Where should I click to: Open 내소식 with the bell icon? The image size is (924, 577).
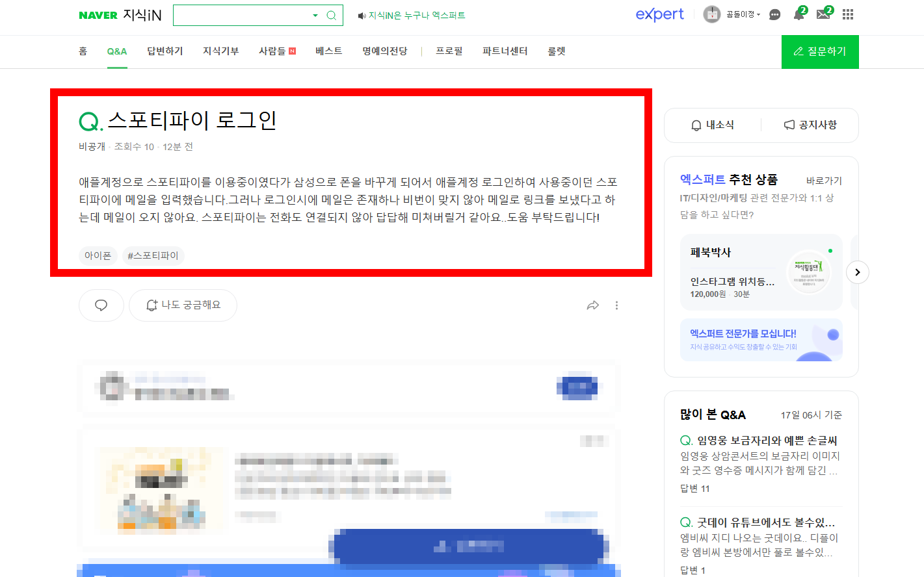(x=713, y=125)
